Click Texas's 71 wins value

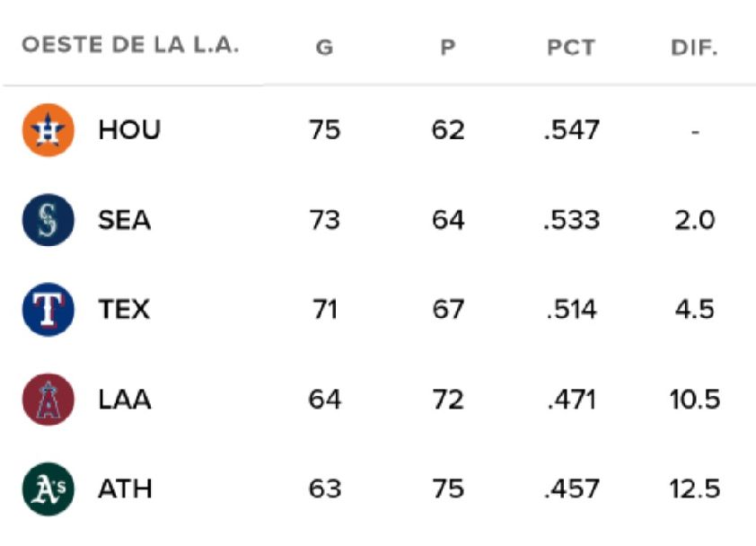pos(324,310)
